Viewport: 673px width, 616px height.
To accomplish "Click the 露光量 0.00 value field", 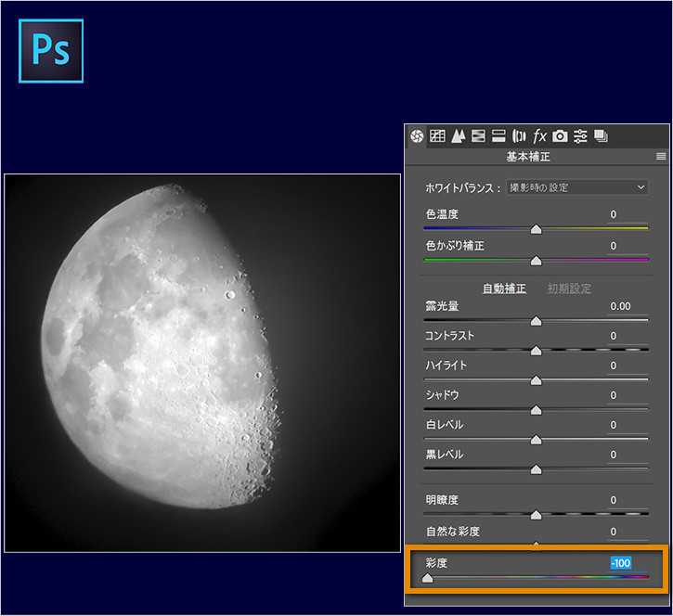I will (x=628, y=306).
